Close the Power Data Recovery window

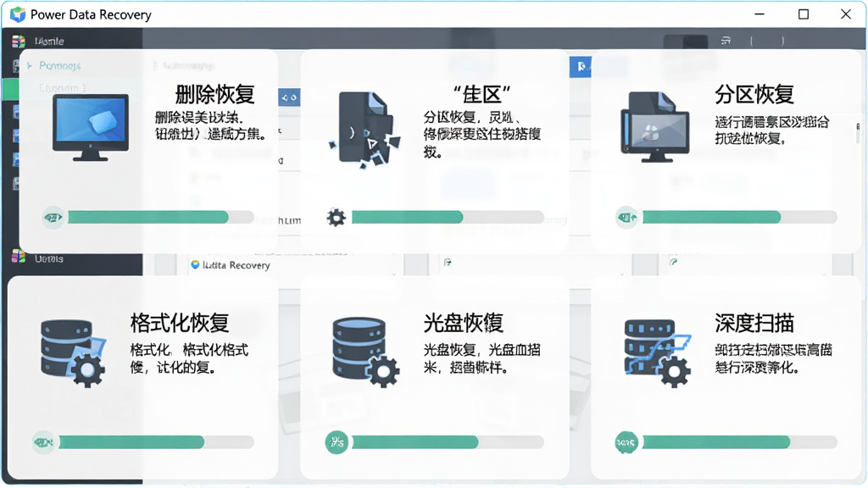point(846,14)
